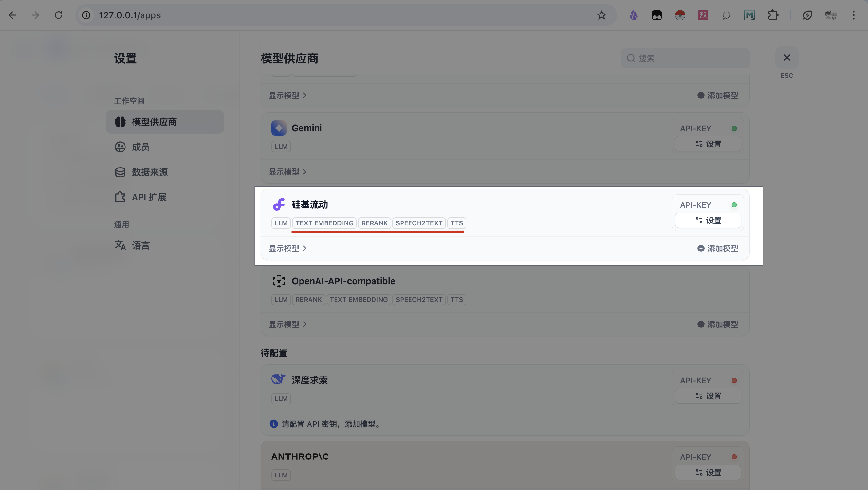
Task: Open 设置 for 深度求索 API-KEY
Action: pyautogui.click(x=708, y=396)
